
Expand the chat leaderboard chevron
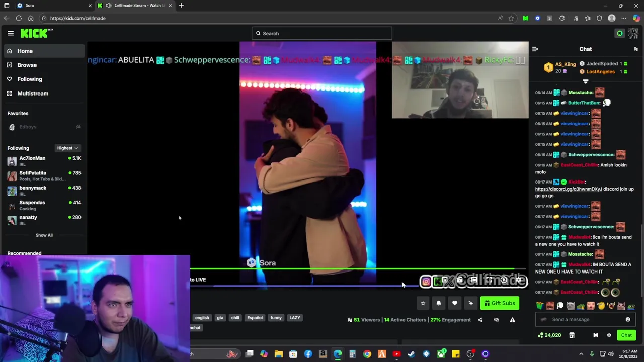585,81
